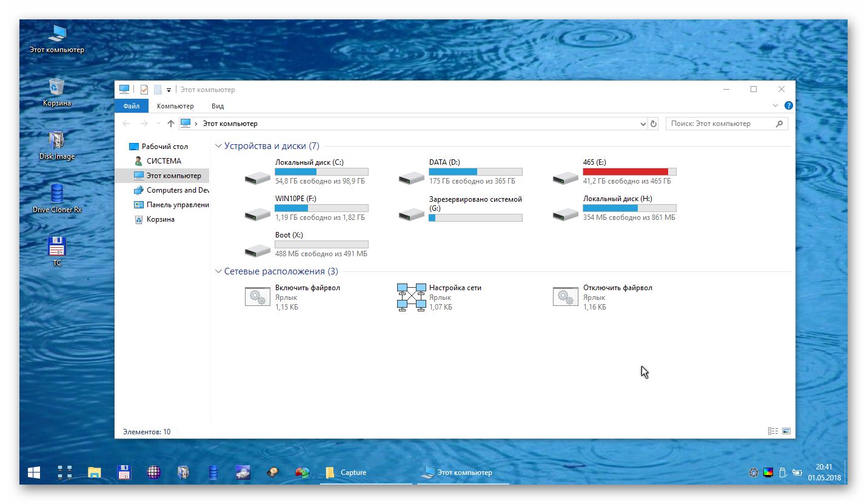Open the battery status tray icon

[797, 472]
